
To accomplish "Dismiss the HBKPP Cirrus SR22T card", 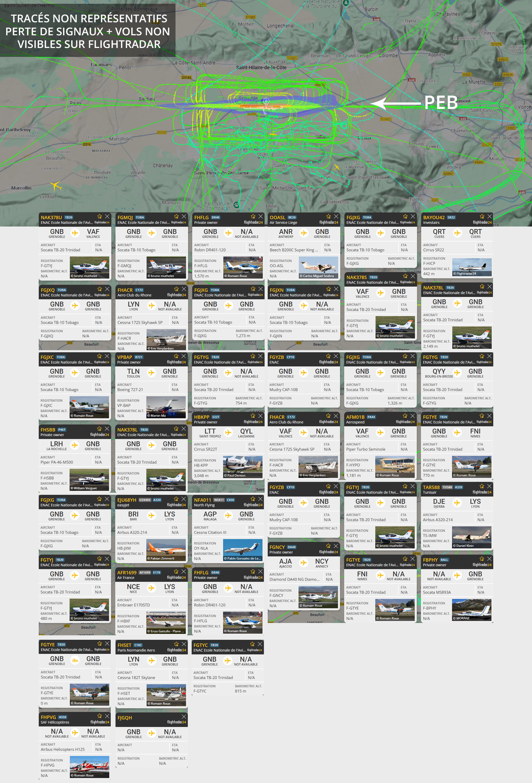I will click(261, 416).
